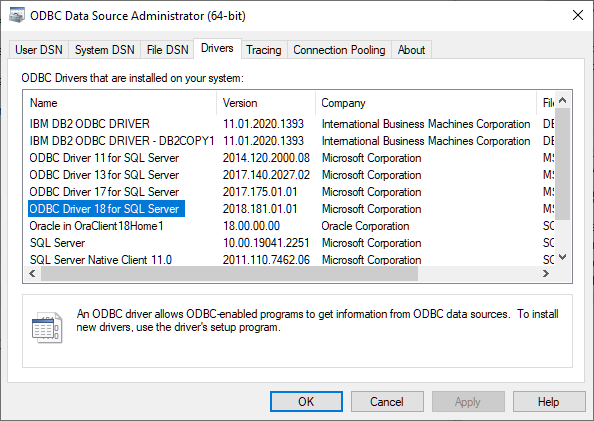Viewport: 594px width, 421px height.
Task: Select the Drivers tab
Action: [x=217, y=49]
